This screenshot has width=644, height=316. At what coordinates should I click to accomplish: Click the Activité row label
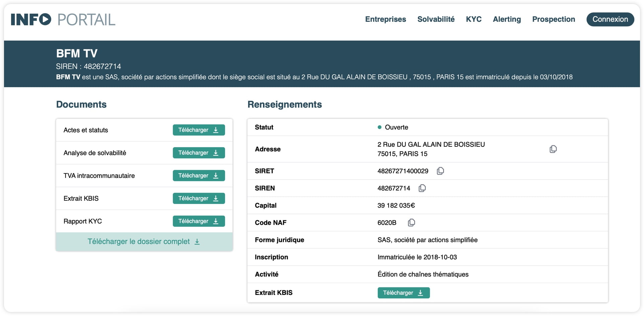pyautogui.click(x=267, y=275)
